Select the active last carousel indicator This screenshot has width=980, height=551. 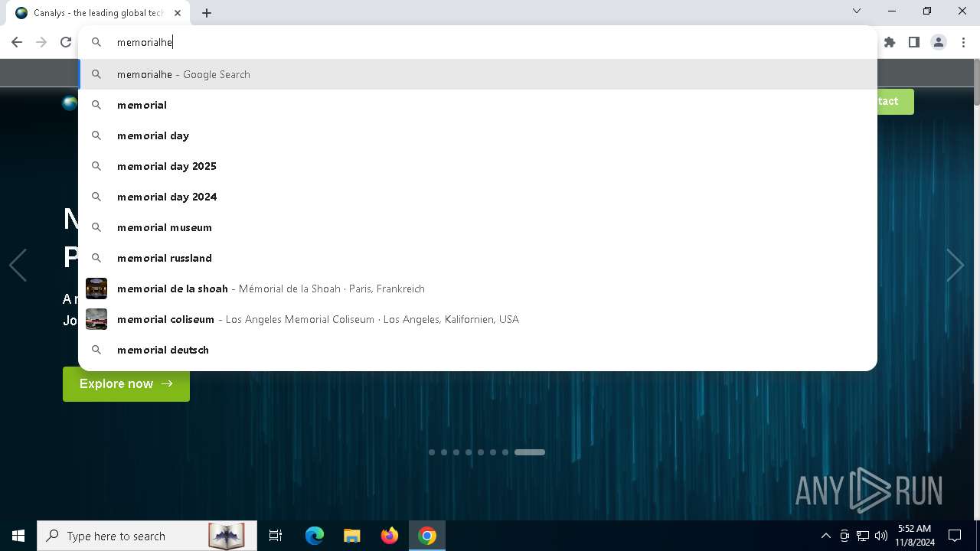[x=530, y=452]
